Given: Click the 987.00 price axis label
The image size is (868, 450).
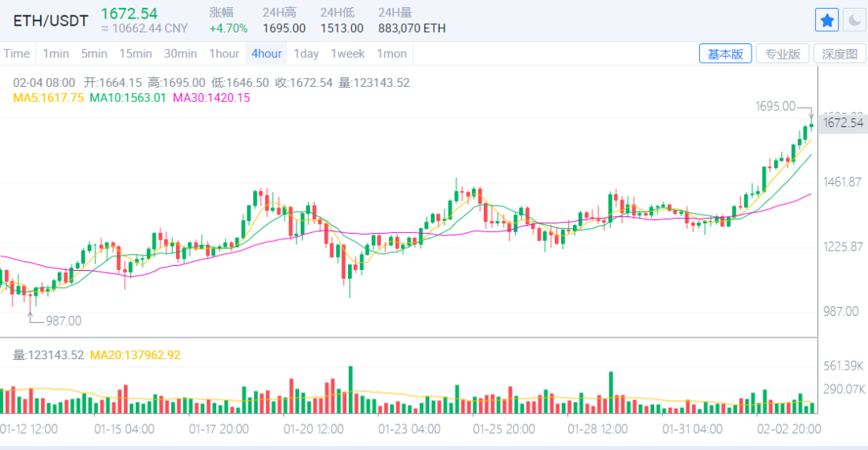Looking at the screenshot, I should (x=841, y=312).
